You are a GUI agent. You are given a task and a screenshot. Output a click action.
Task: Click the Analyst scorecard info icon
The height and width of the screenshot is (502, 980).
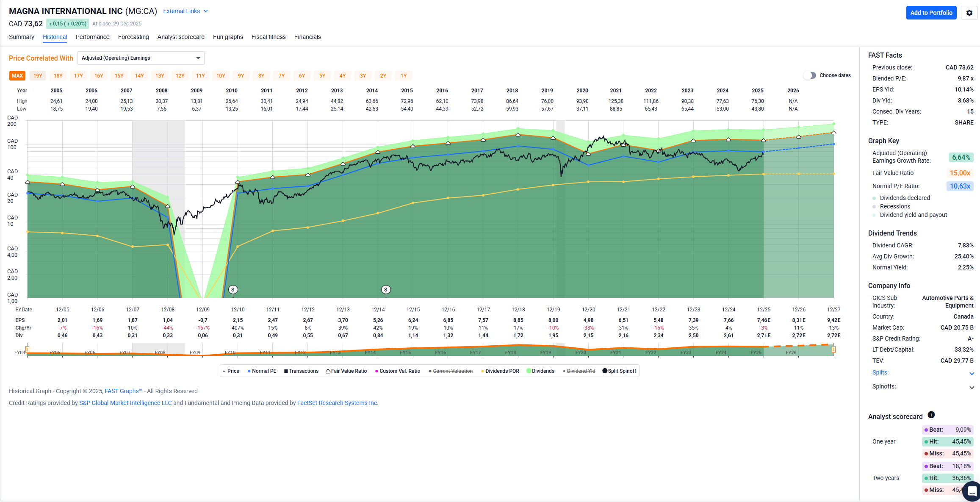(931, 415)
